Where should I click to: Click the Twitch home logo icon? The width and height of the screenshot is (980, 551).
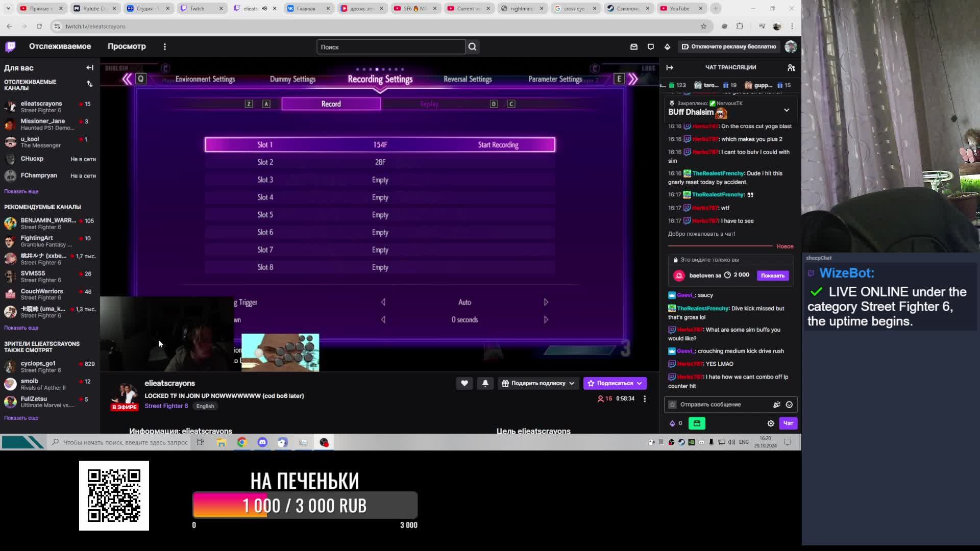pyautogui.click(x=10, y=46)
